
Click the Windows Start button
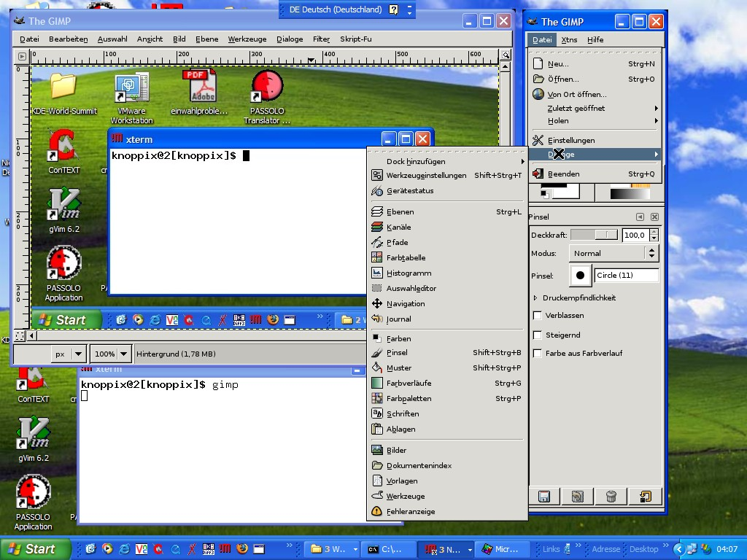pyautogui.click(x=35, y=549)
